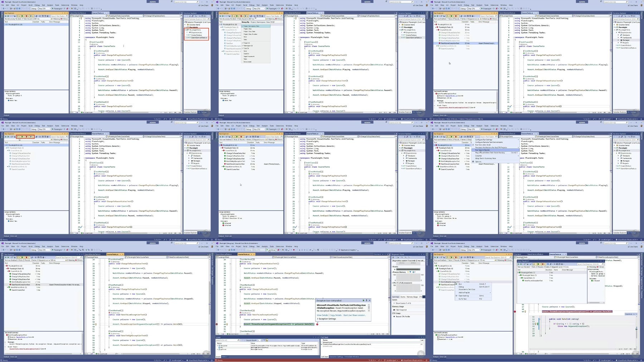Click the gear icon beside Options in settings menu
Image resolution: width=644 pixels, height=362 pixels.
click(x=473, y=161)
